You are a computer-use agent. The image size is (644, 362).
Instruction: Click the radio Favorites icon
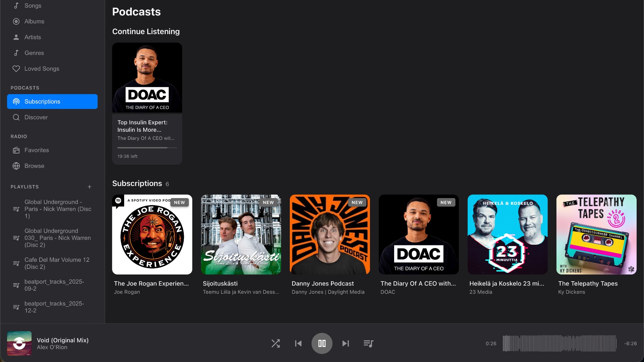tap(16, 150)
